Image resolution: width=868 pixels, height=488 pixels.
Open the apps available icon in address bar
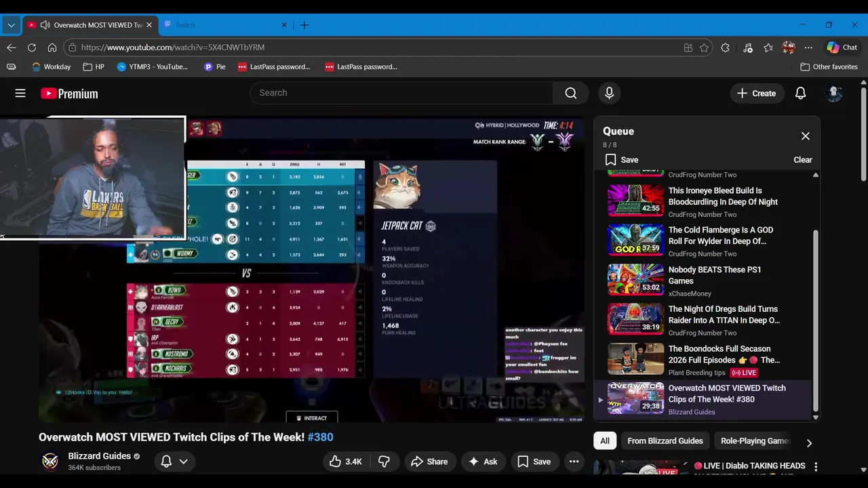pyautogui.click(x=688, y=47)
